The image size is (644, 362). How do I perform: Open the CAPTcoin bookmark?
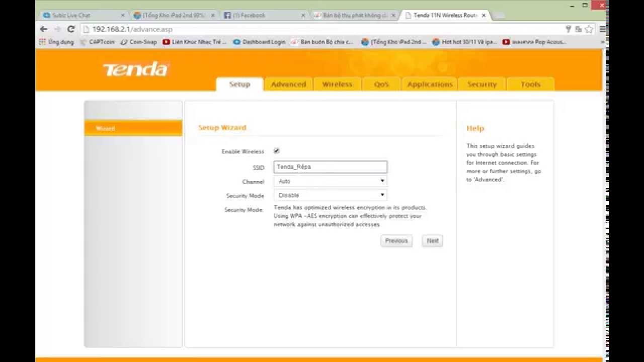[x=97, y=42]
